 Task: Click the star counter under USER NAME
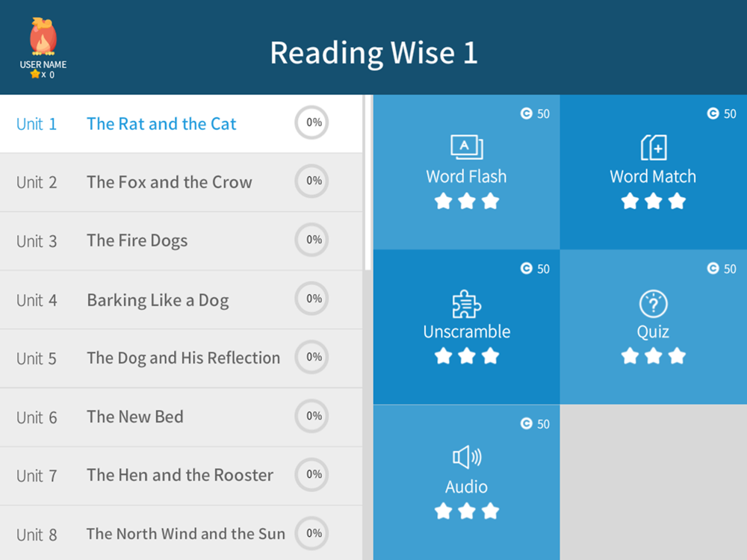tap(43, 75)
